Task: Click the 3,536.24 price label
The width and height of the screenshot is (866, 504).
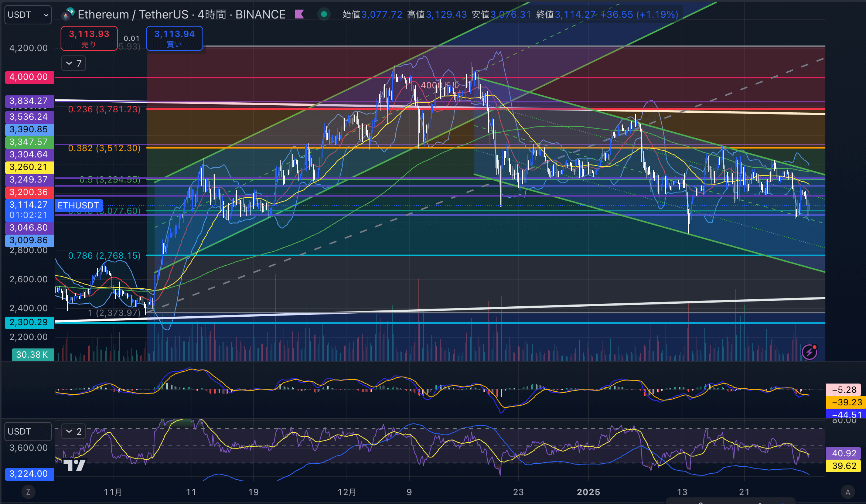Action: click(x=29, y=117)
